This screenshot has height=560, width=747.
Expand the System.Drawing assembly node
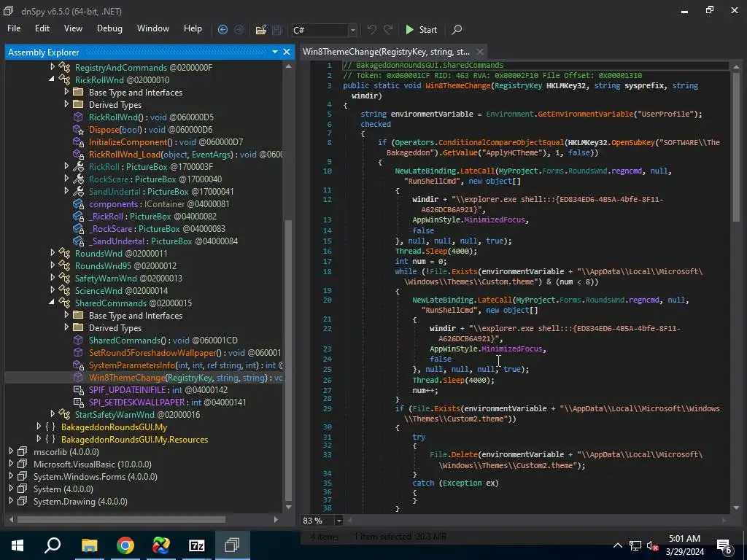pyautogui.click(x=11, y=500)
